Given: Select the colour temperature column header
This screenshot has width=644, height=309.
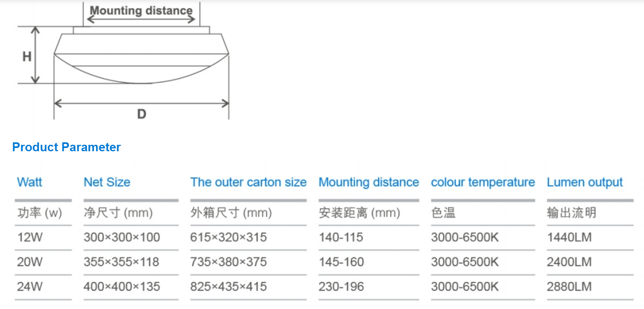Looking at the screenshot, I should 483,182.
